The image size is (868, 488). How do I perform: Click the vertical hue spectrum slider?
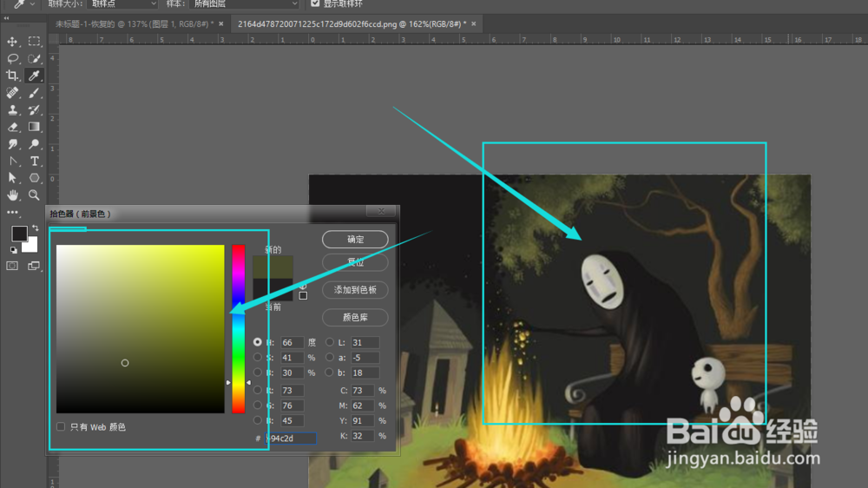[238, 329]
